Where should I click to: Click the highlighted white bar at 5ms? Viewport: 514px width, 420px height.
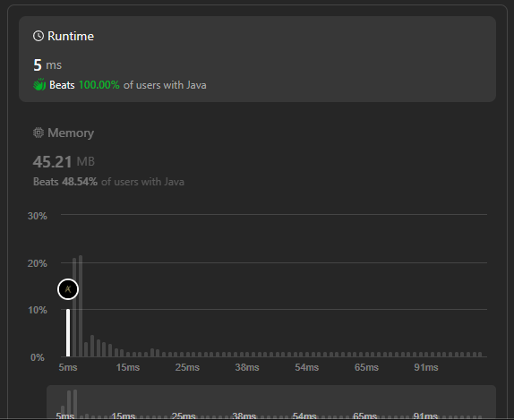68,333
